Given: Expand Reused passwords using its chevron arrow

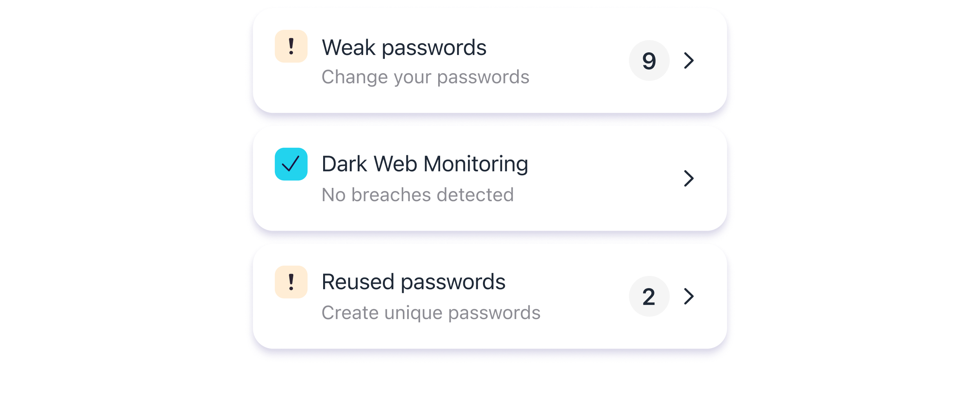Looking at the screenshot, I should coord(689,296).
